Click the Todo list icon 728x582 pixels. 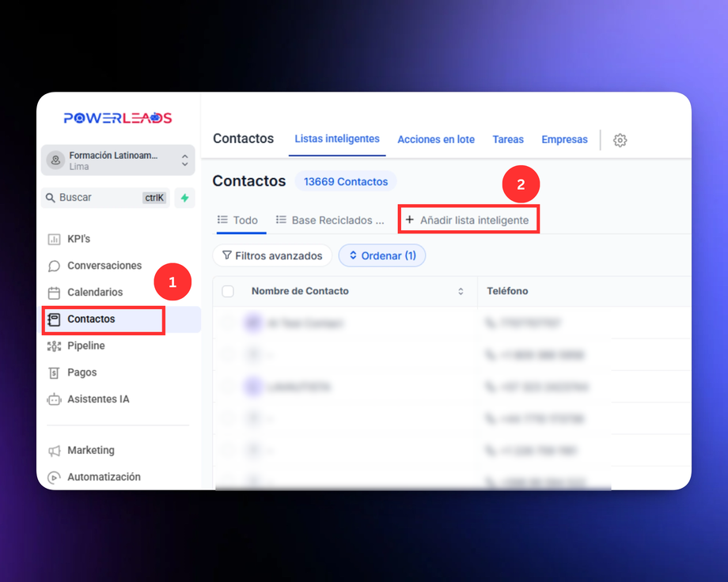(223, 220)
